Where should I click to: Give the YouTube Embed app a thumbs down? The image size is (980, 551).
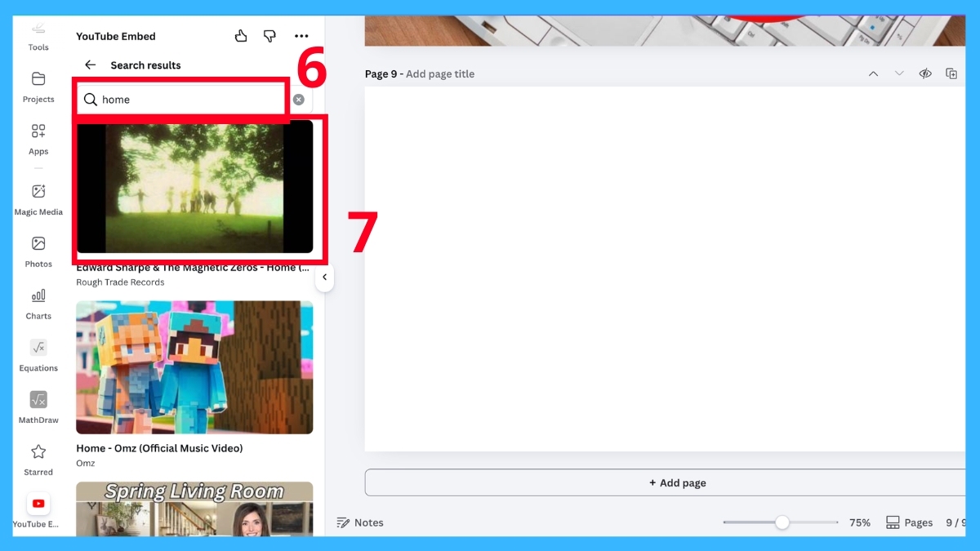[x=269, y=36]
